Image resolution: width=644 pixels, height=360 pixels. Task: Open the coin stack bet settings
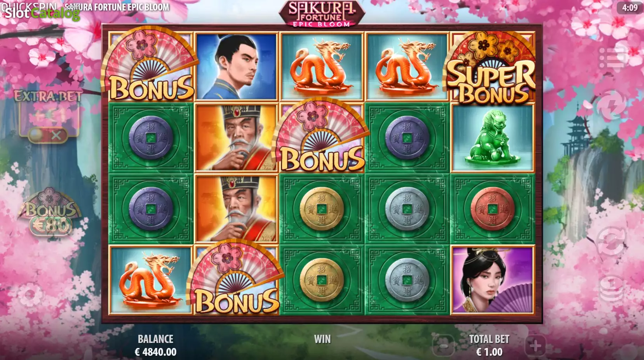[611, 288]
